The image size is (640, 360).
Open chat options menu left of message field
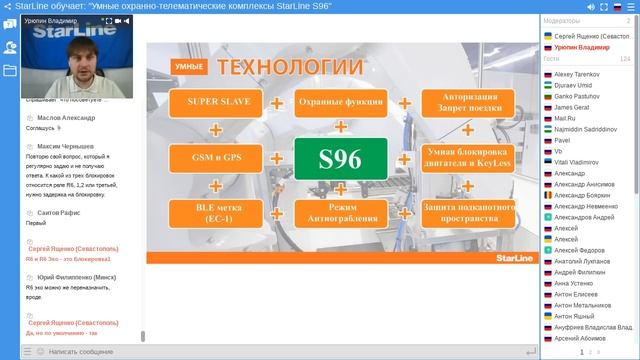(x=27, y=351)
